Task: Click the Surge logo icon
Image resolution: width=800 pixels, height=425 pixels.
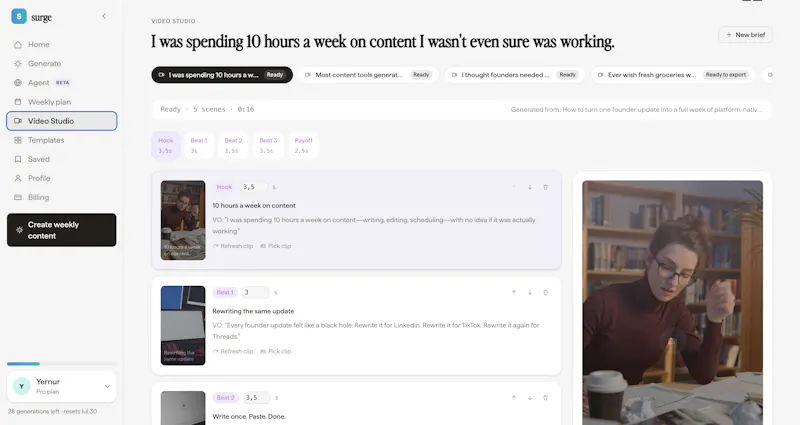Action: coord(19,16)
